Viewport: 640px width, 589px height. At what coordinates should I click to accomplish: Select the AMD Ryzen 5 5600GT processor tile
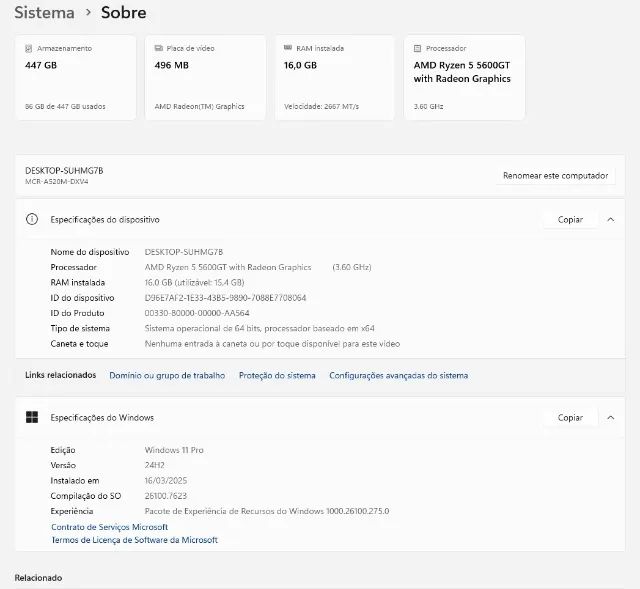(464, 78)
